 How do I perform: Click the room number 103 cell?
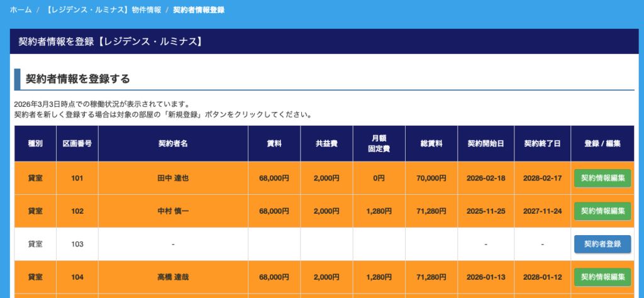coord(77,244)
